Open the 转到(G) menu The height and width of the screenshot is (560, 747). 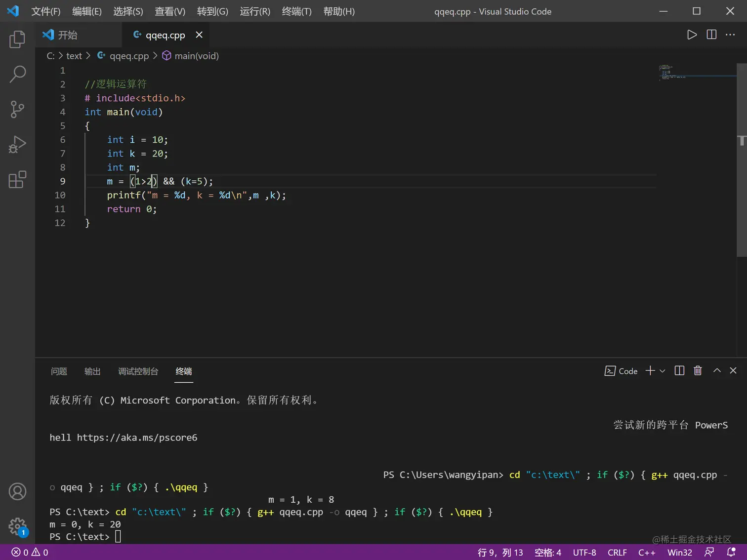pos(212,11)
